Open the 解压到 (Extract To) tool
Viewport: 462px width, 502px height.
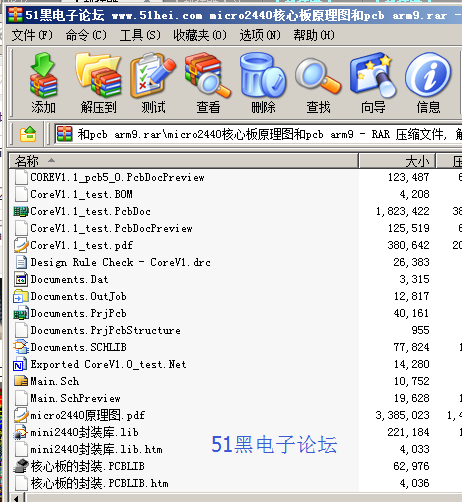[x=98, y=83]
